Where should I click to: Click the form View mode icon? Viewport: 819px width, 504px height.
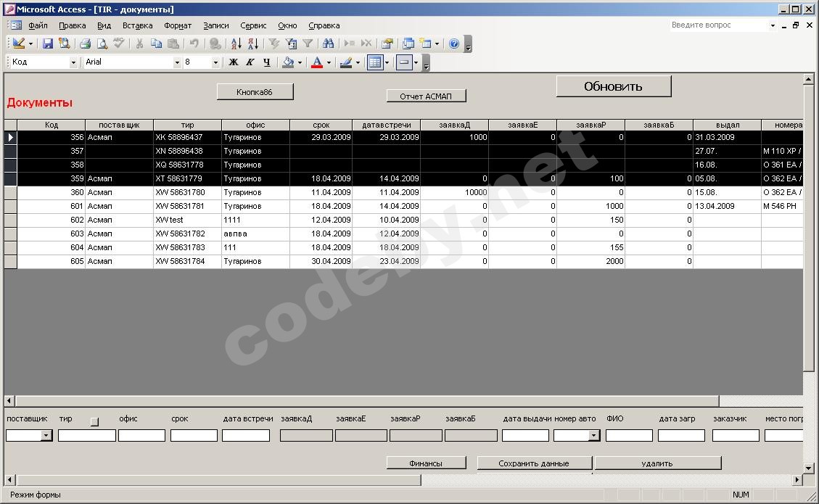click(19, 44)
